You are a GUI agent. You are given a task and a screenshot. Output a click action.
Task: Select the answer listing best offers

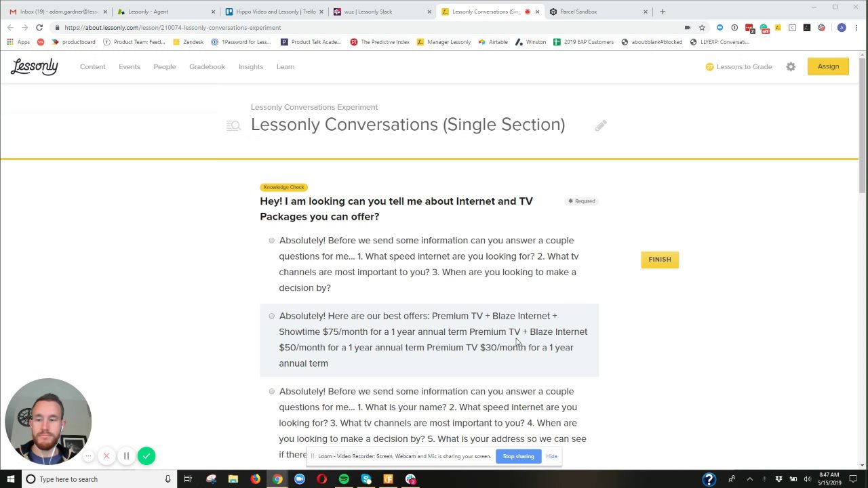[x=271, y=316]
